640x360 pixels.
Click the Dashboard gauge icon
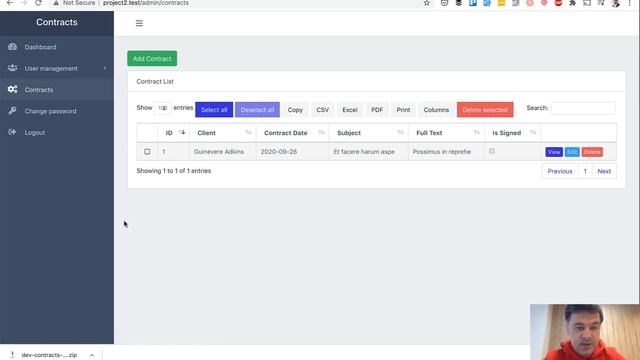pos(12,47)
